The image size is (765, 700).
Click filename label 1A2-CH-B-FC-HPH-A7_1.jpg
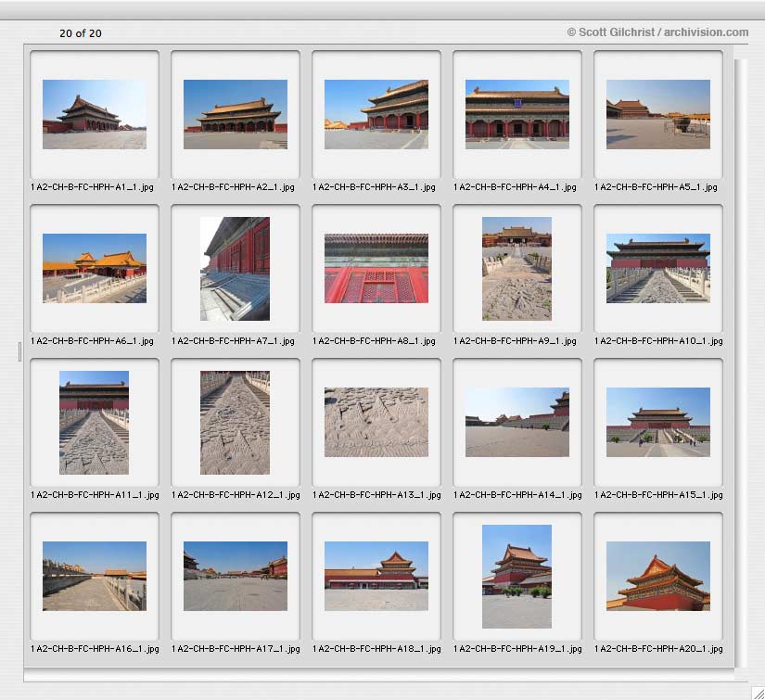[x=233, y=341]
